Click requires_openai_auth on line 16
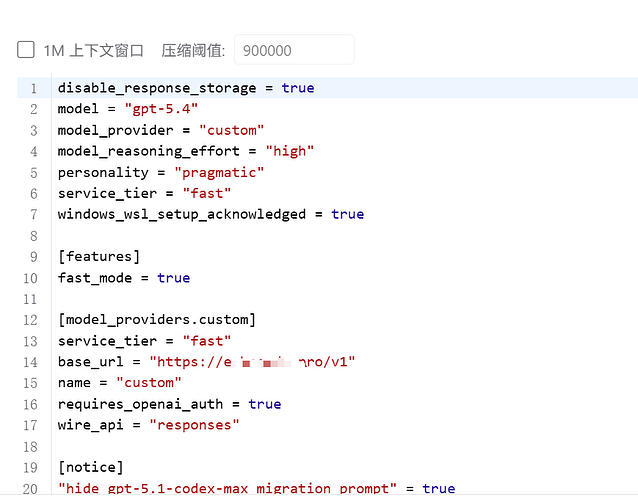 140,404
